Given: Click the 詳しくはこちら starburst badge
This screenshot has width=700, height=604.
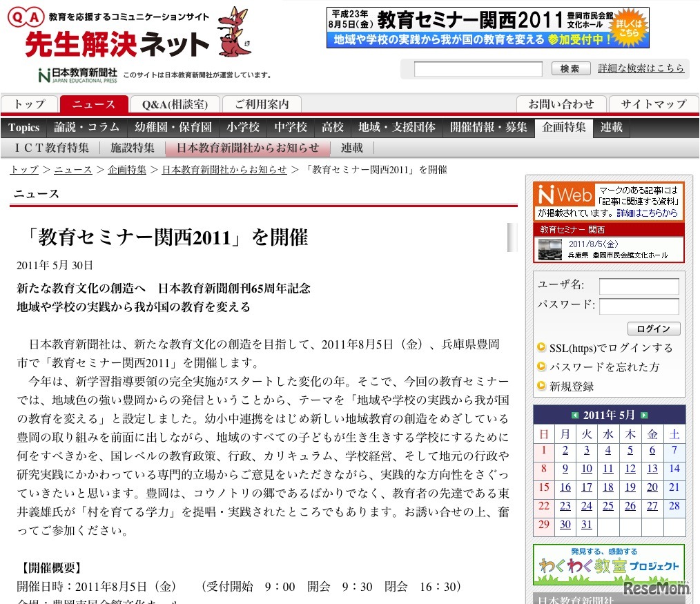Looking at the screenshot, I should tap(629, 28).
